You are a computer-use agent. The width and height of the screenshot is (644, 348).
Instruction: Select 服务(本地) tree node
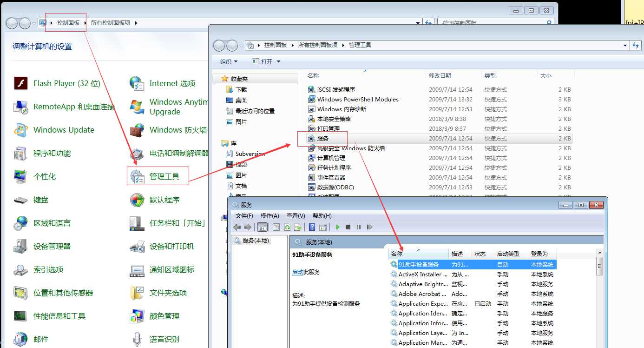pyautogui.click(x=251, y=241)
